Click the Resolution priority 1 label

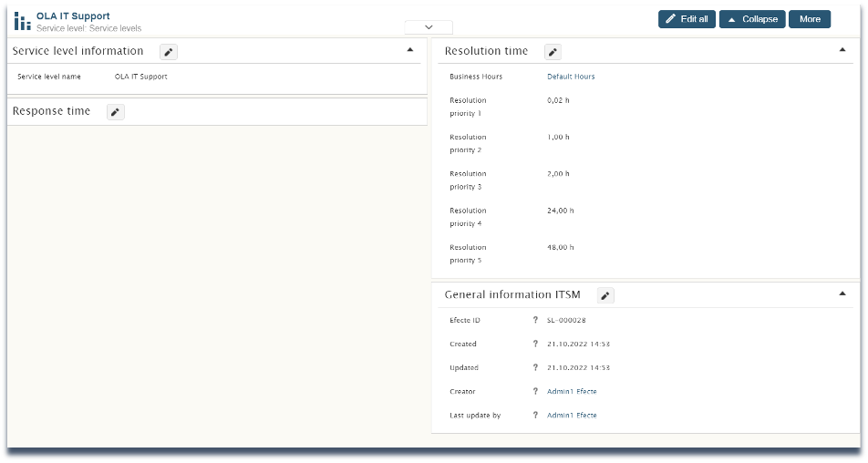click(x=468, y=107)
